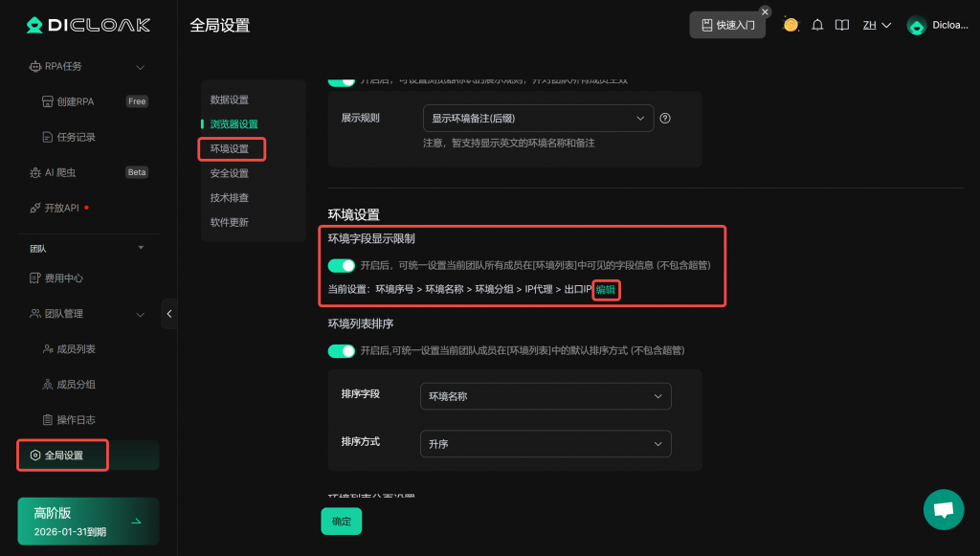Collapse the sidebar with the arrow handle

(x=169, y=314)
